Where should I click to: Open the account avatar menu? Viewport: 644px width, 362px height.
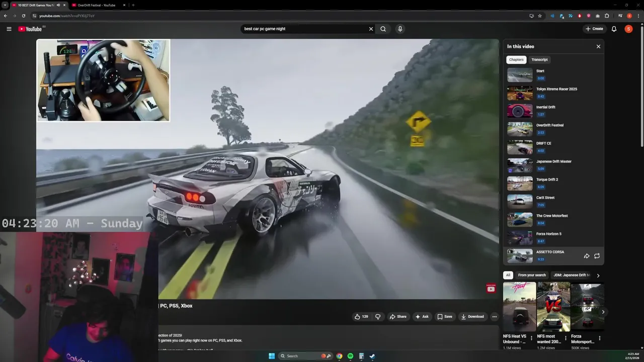(x=628, y=29)
